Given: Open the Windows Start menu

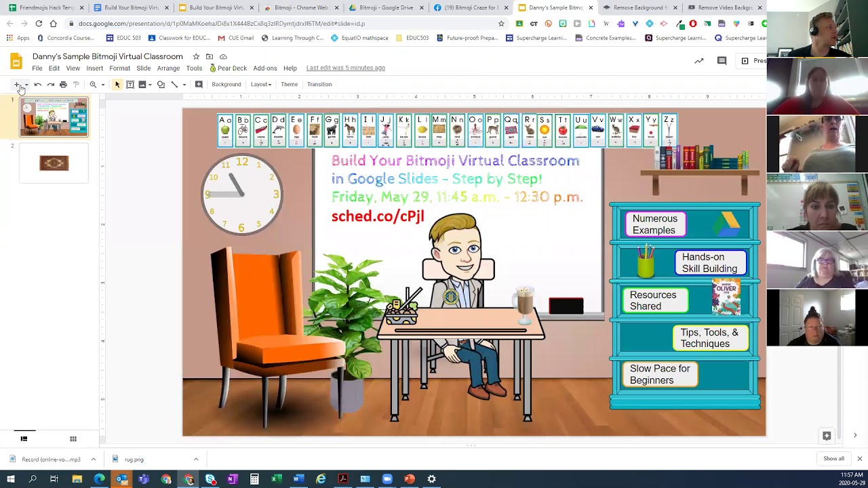Looking at the screenshot, I should tap(11, 479).
